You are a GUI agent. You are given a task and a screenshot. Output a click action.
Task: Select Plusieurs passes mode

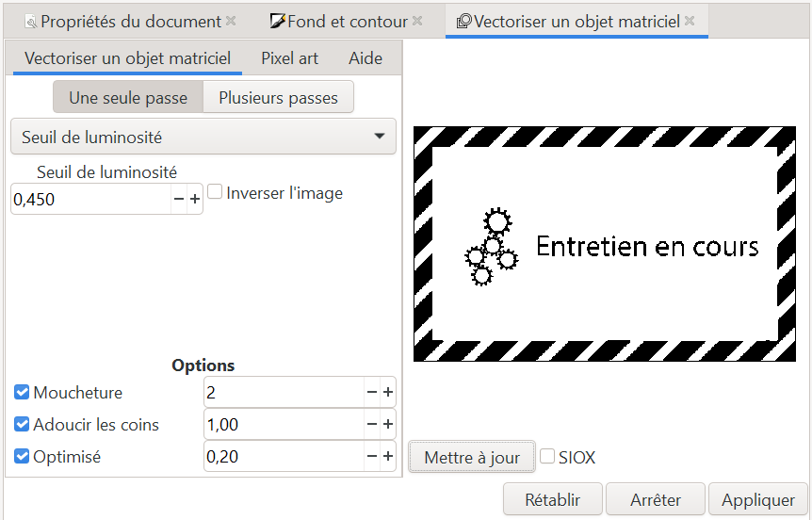point(278,97)
